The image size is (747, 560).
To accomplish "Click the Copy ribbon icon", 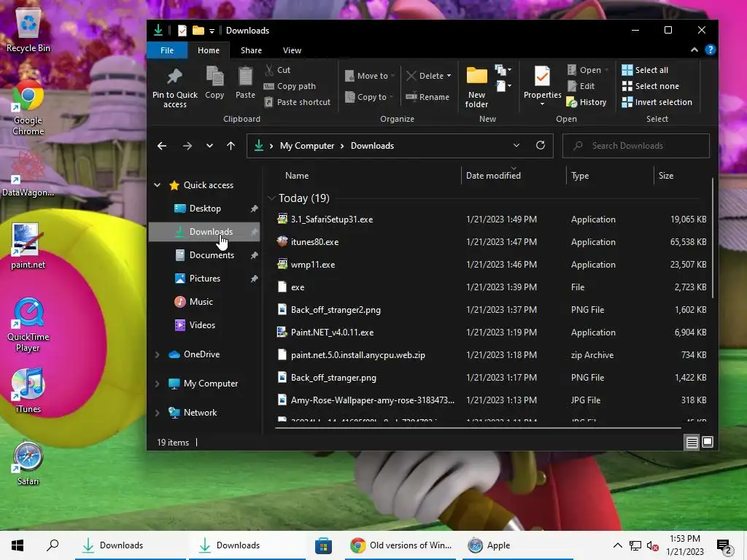I will pyautogui.click(x=214, y=82).
